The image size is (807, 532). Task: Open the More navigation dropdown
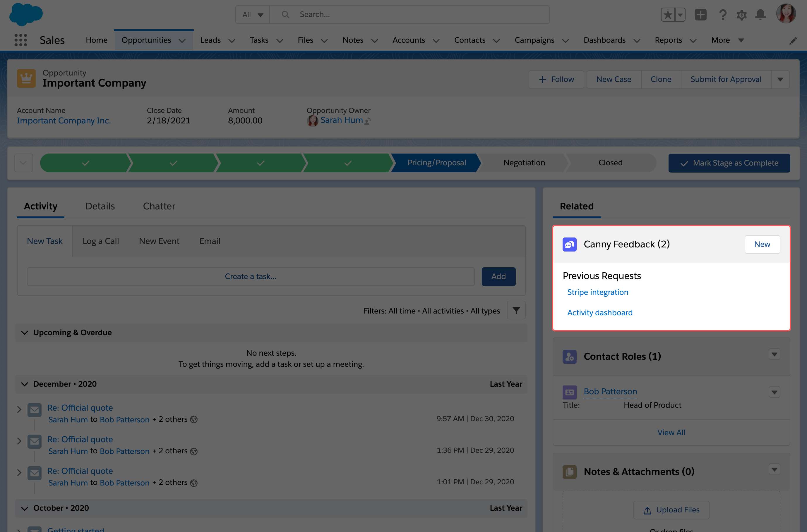point(728,40)
